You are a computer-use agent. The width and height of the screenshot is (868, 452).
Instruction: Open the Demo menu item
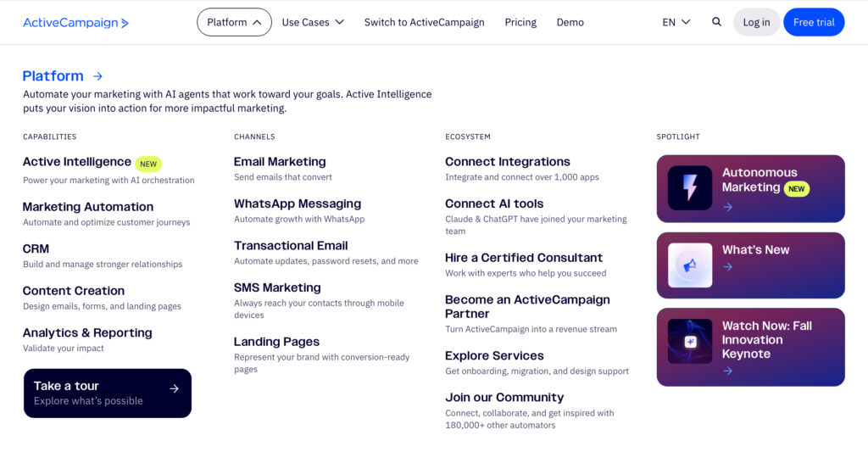(x=570, y=22)
